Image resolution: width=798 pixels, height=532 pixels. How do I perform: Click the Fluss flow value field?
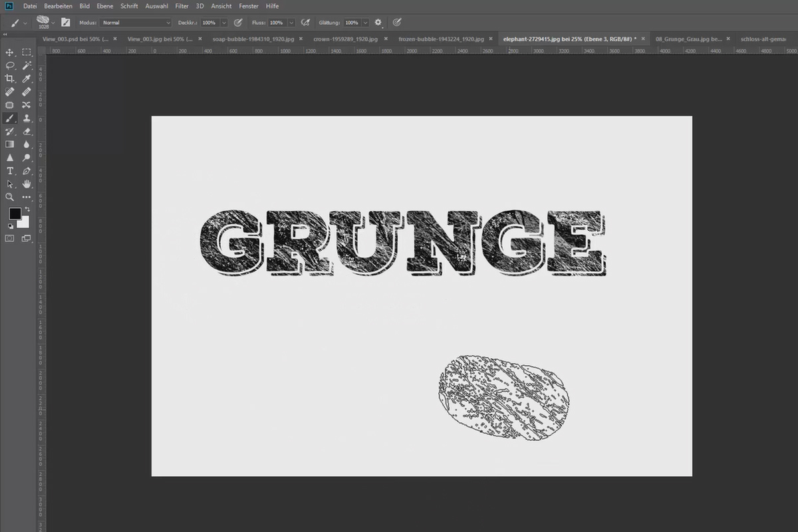pos(277,22)
